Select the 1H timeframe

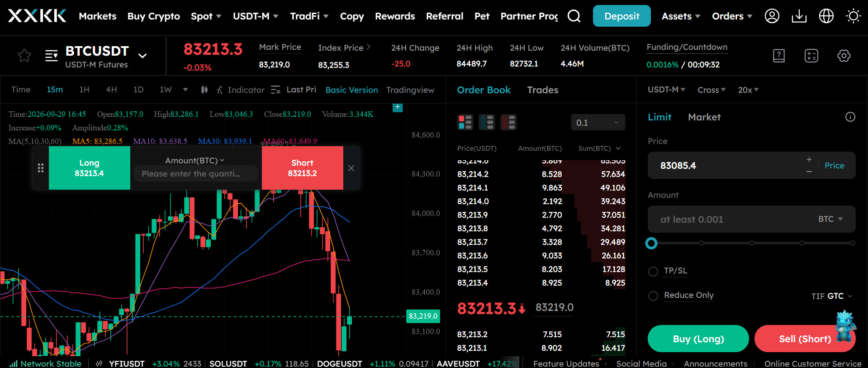[84, 90]
